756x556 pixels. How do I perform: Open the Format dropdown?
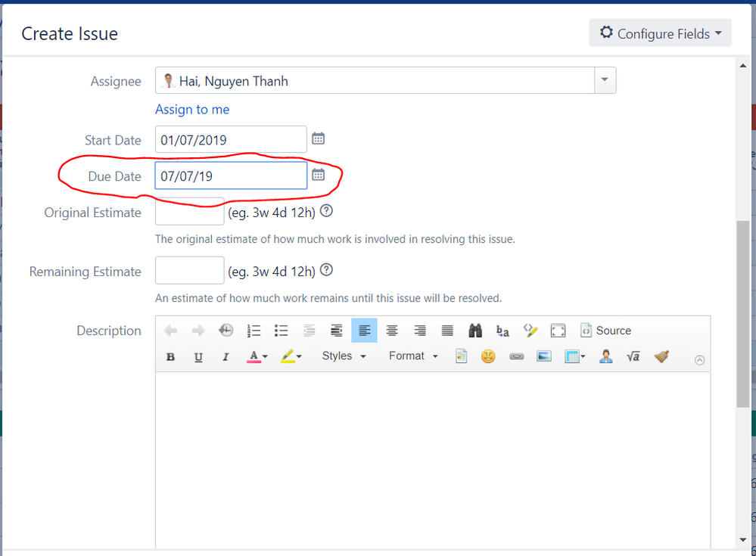point(413,356)
